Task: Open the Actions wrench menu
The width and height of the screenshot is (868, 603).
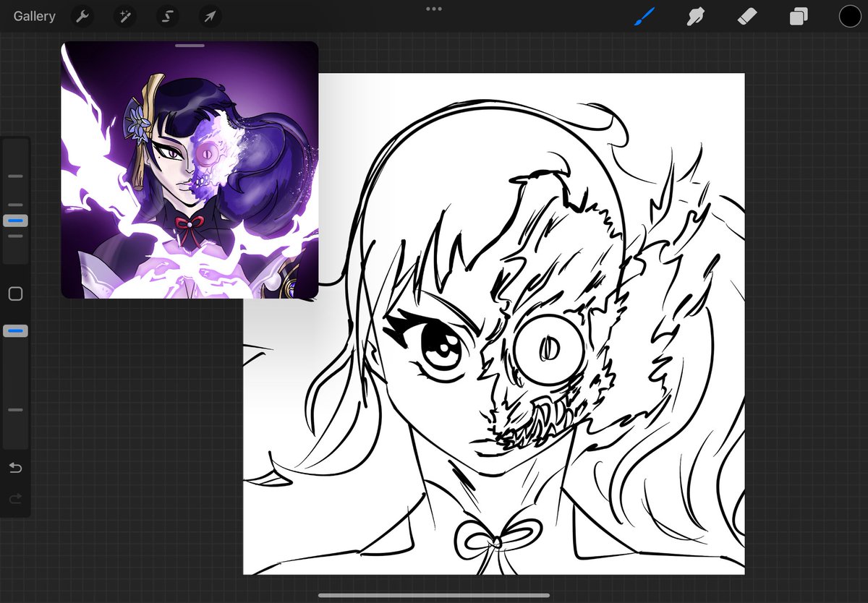Action: (x=82, y=16)
